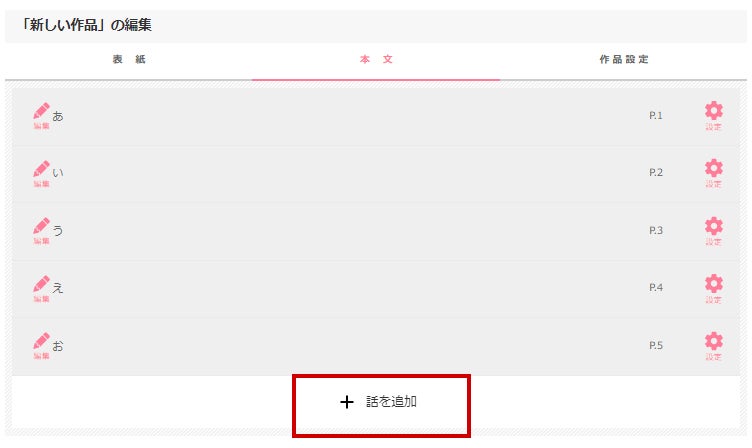
Task: Switch to the 表紙 tab
Action: 129,59
